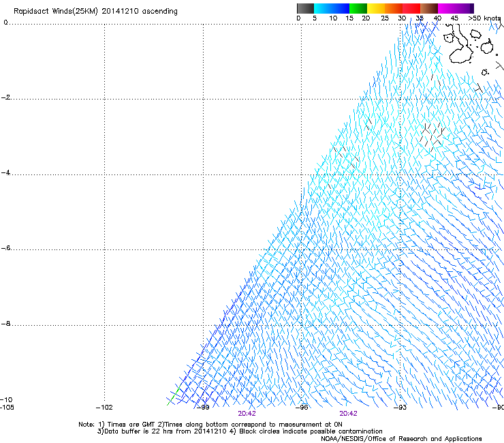Click the 'Note: 1) Times are GMT' footnote line
The image size is (504, 443).
(210, 425)
